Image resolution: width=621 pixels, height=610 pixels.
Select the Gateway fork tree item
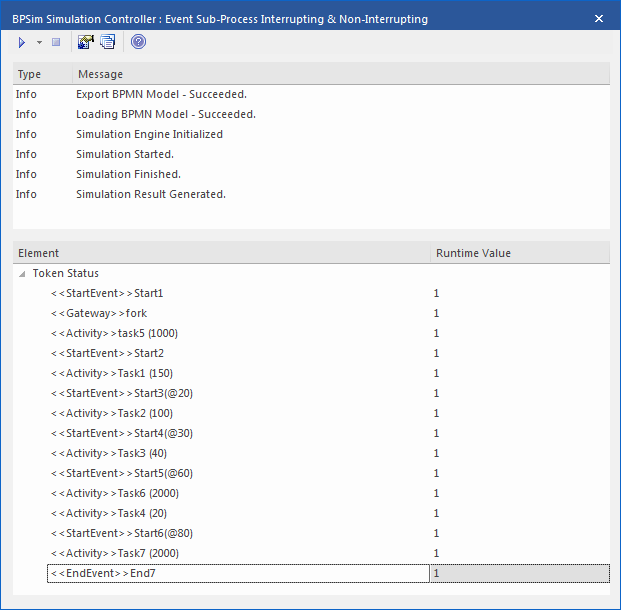[98, 313]
